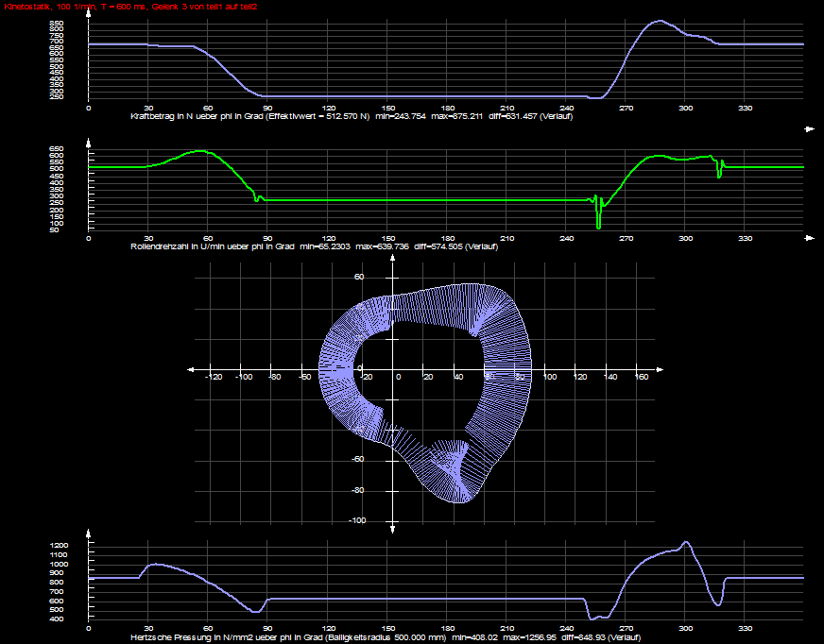
Task: Click the 180 tick on the force graph axis
Action: coord(447,108)
